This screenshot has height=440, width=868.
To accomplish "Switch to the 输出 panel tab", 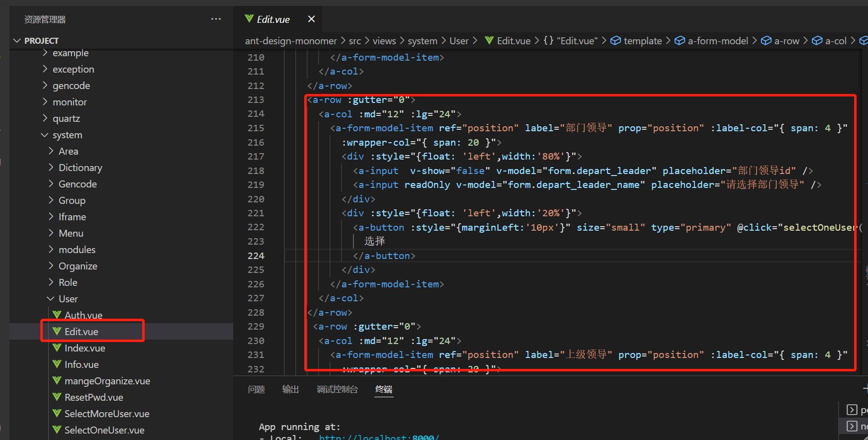I will 290,389.
